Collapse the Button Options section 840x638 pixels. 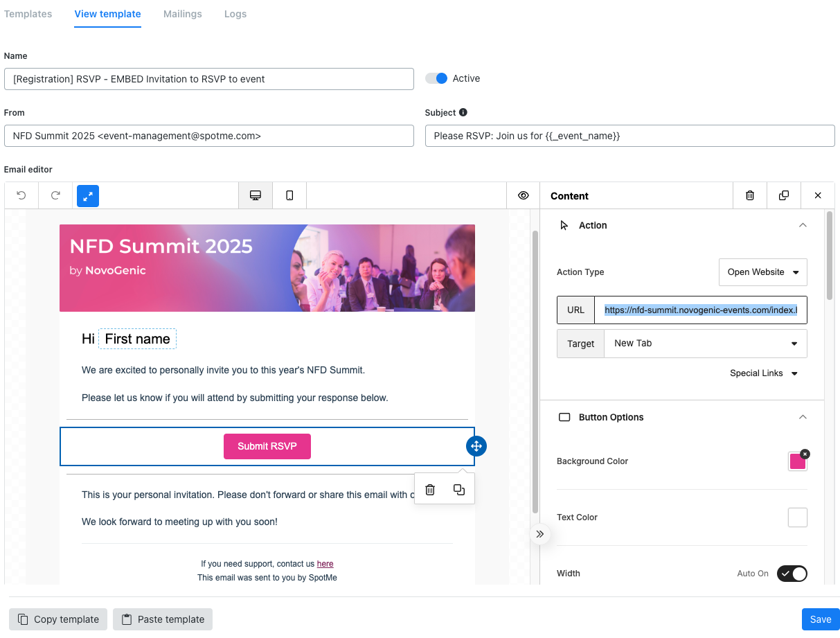pyautogui.click(x=803, y=417)
